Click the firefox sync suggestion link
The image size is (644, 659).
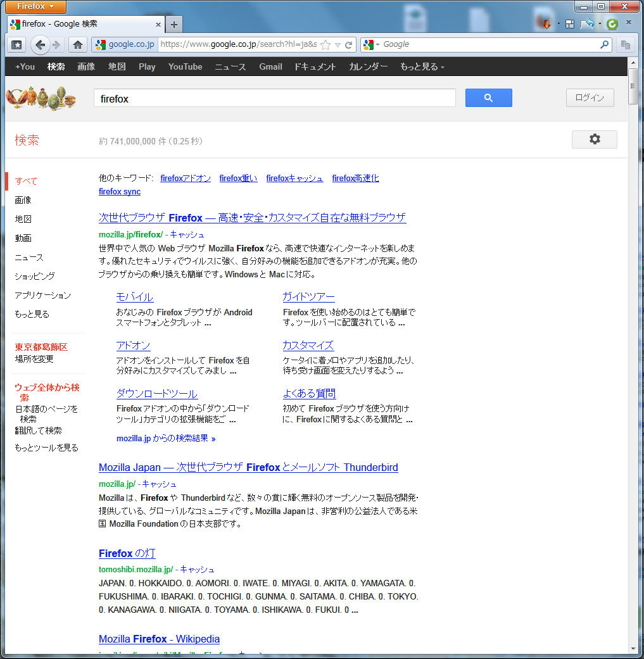(x=120, y=192)
